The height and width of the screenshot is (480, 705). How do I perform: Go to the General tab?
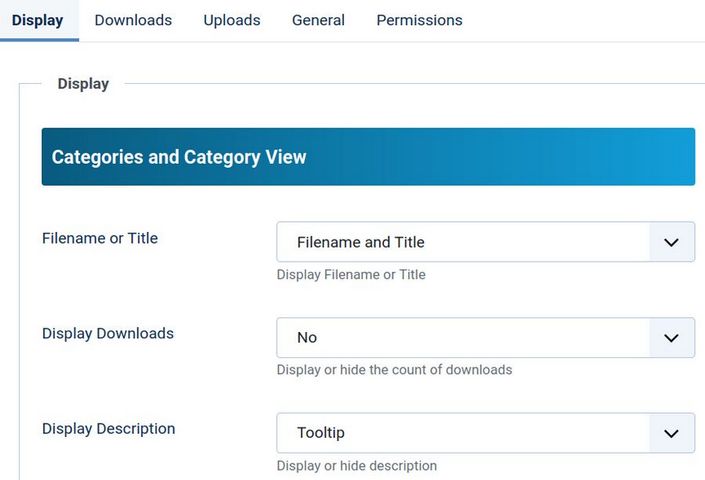pos(318,20)
